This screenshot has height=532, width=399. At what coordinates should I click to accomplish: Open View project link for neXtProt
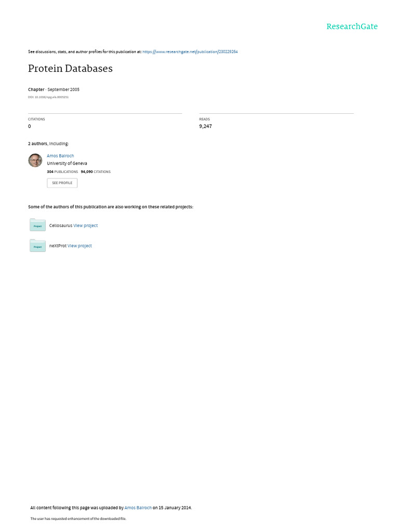pyautogui.click(x=79, y=246)
